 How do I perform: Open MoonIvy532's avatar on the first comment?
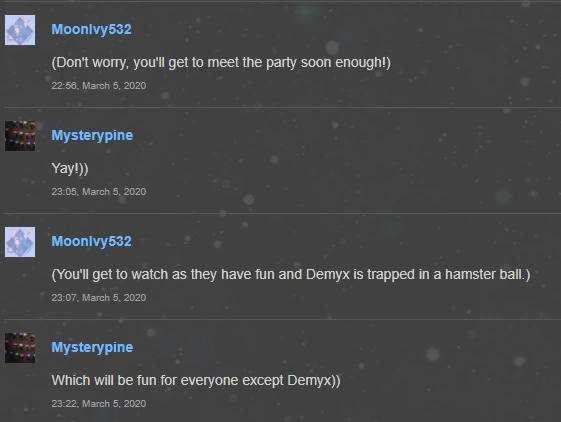[x=20, y=30]
